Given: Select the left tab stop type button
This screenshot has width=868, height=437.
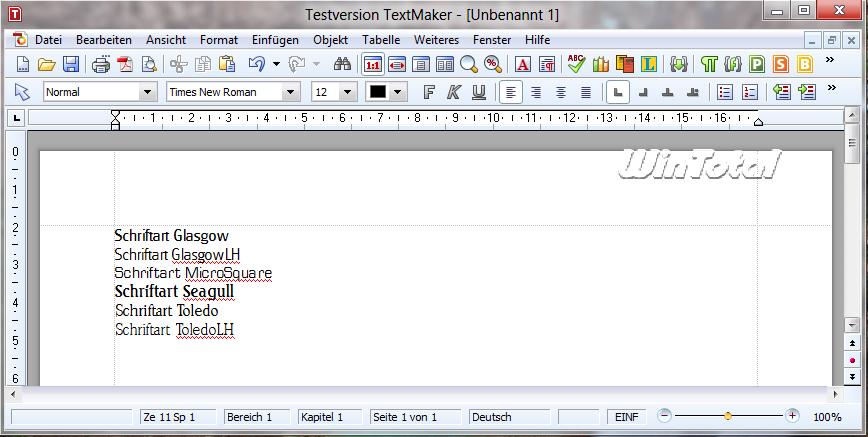Looking at the screenshot, I should click(618, 92).
